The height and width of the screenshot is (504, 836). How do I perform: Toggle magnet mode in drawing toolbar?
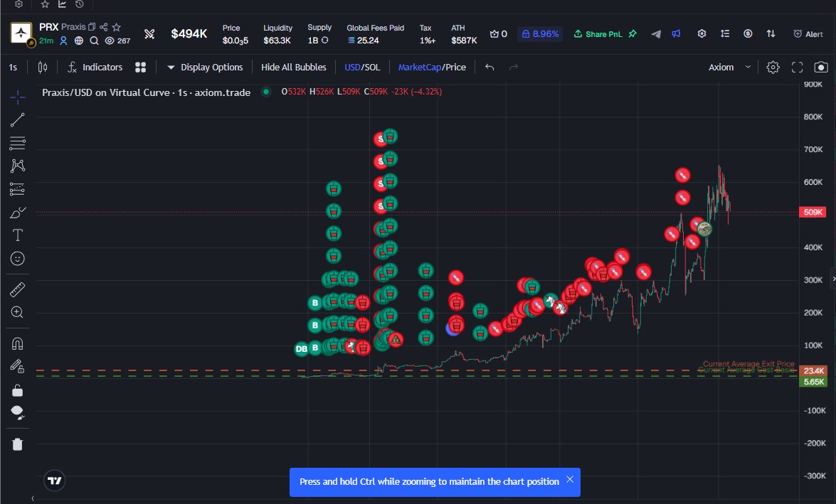[18, 343]
